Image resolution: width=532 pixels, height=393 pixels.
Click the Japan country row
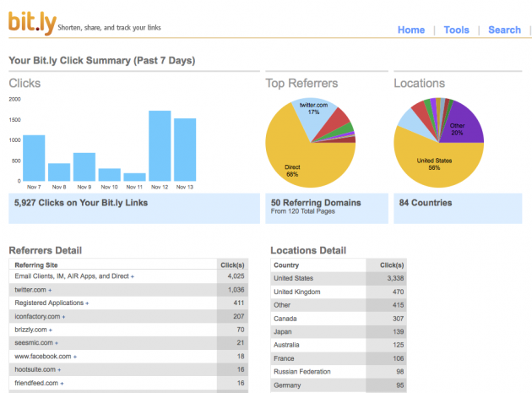[x=339, y=332]
